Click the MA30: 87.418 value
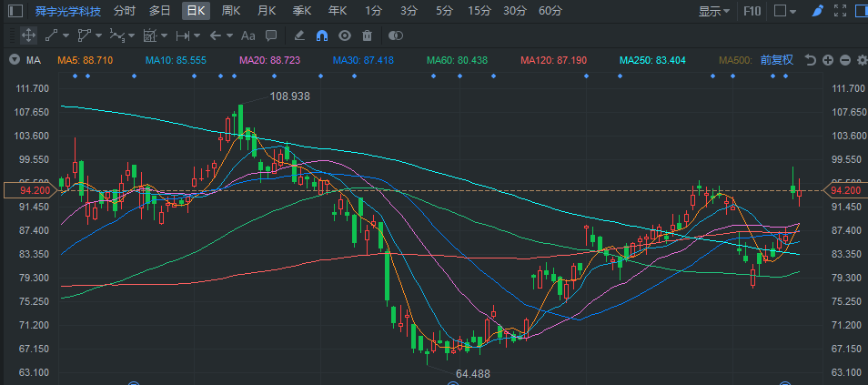868x385 pixels. [x=363, y=60]
